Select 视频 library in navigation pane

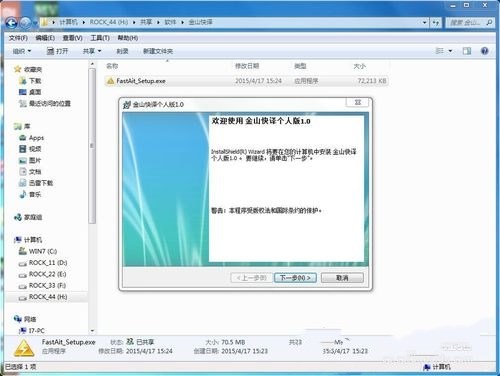[35, 149]
